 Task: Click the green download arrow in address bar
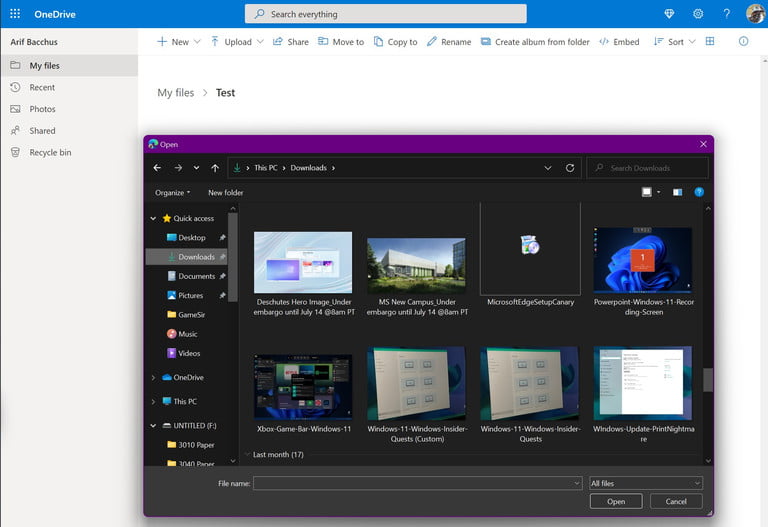[x=237, y=168]
